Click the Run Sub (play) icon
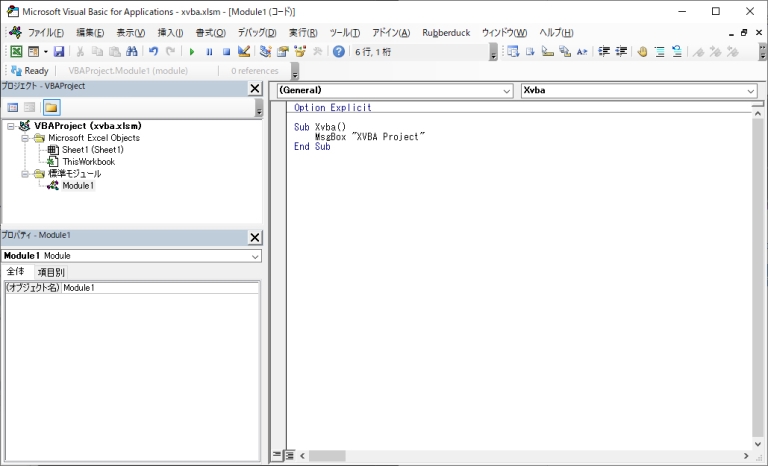Viewport: 768px width, 466px height. (x=192, y=52)
